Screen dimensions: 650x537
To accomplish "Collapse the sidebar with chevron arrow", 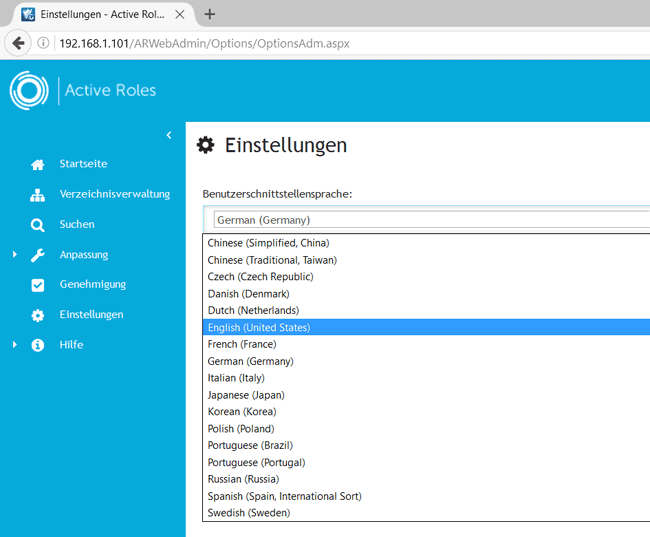I will click(169, 135).
